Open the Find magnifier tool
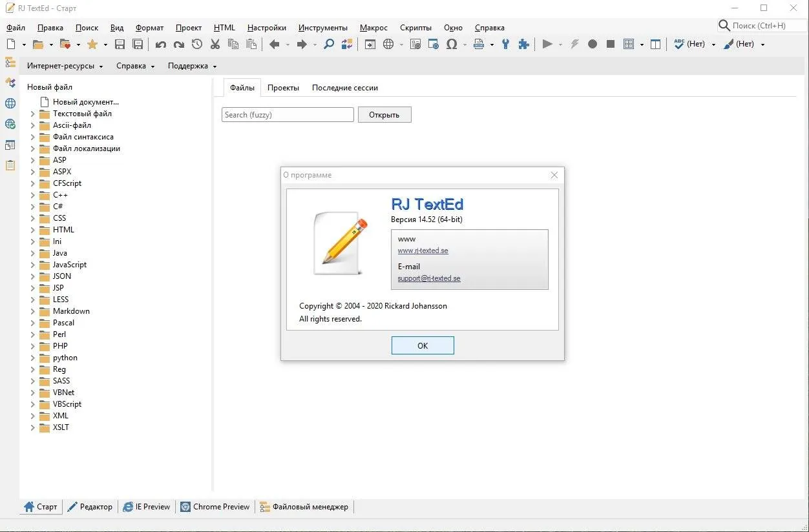Image resolution: width=809 pixels, height=532 pixels. (329, 45)
